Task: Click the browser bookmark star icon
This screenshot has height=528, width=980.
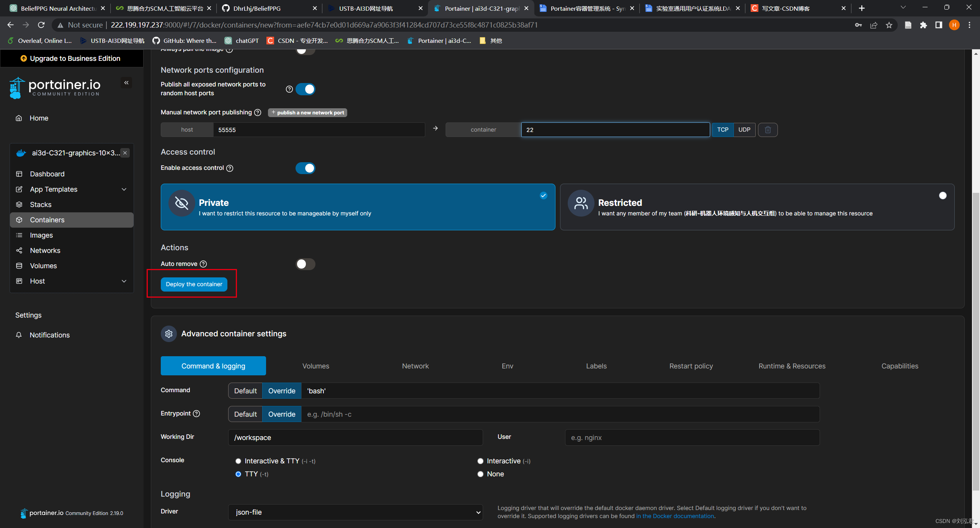Action: [889, 25]
